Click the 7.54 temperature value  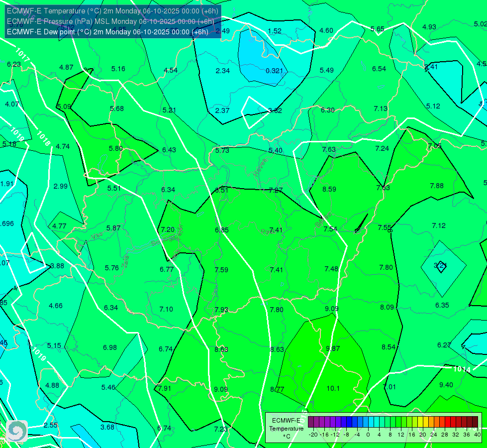[330, 229]
